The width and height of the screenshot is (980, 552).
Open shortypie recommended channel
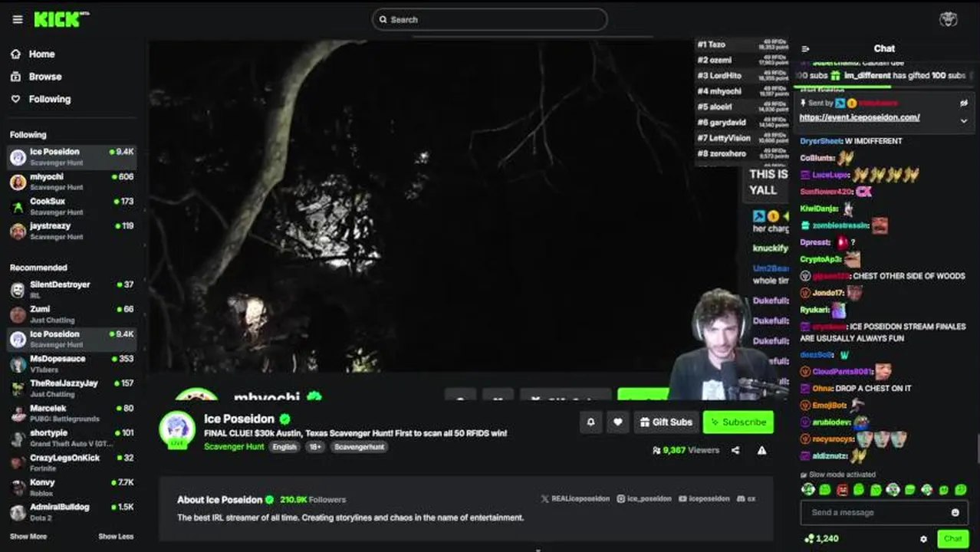(71, 438)
